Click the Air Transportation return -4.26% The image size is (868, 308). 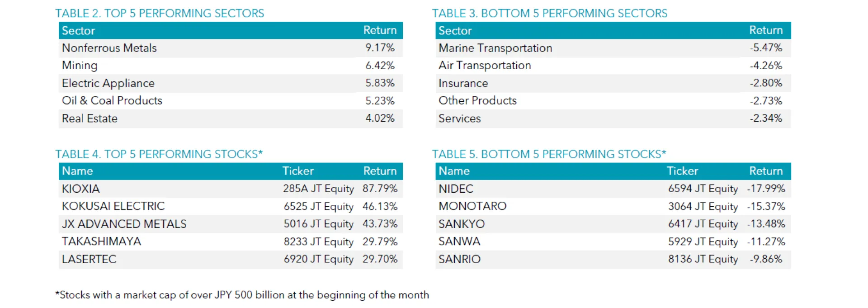766,66
